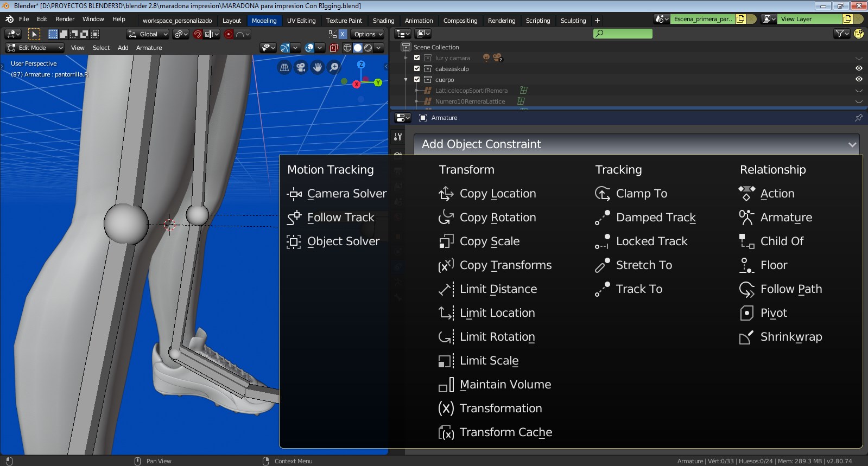Toggle X-ray display in viewport header
This screenshot has height=466, width=868.
click(334, 48)
